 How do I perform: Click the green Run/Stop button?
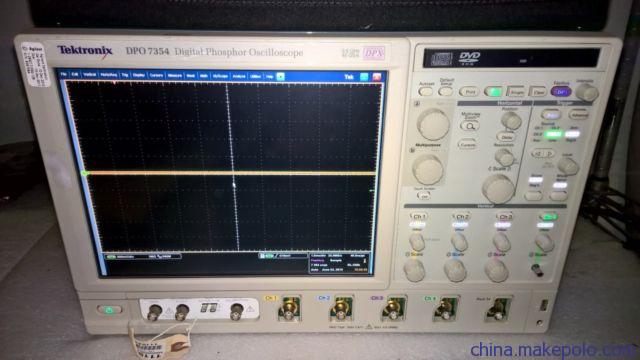coord(493,91)
